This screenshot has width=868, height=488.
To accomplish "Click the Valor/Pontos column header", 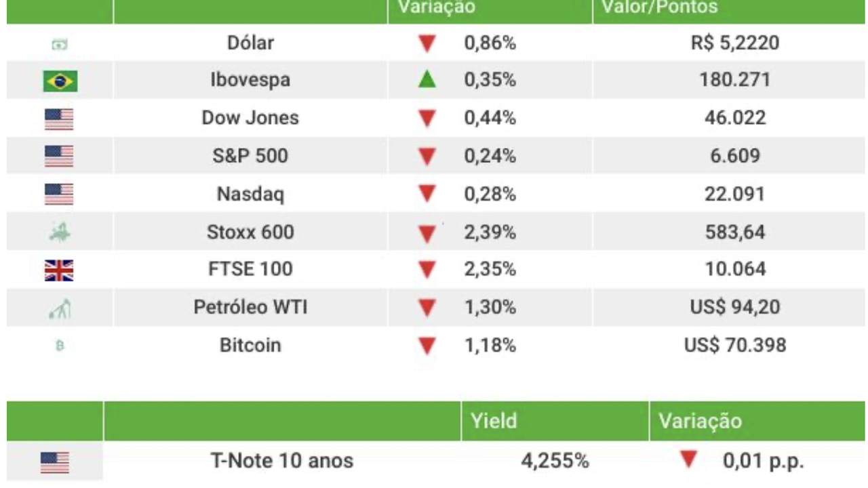I will click(x=659, y=7).
